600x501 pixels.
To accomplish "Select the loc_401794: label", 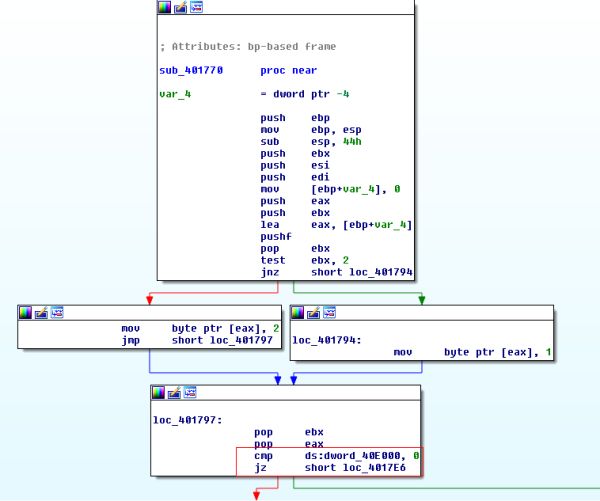I will tap(327, 340).
